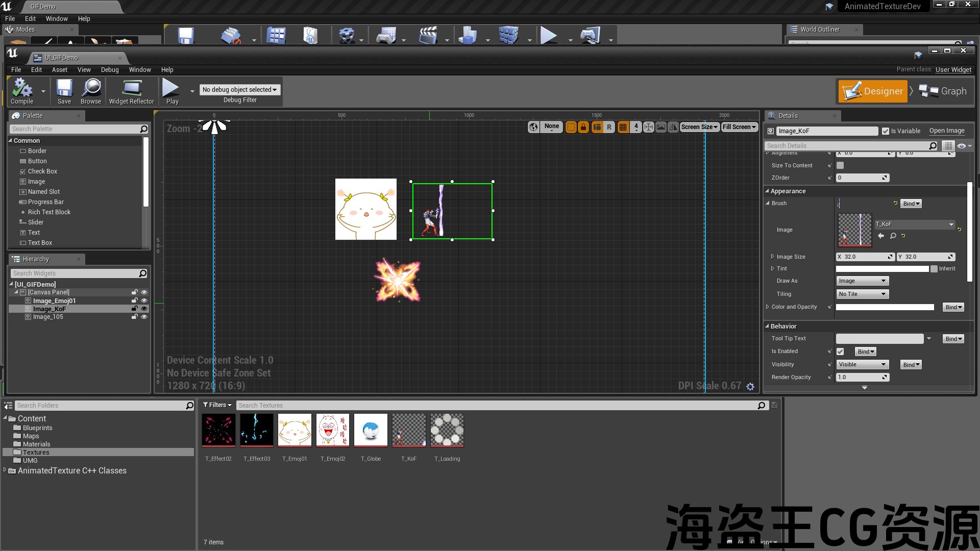This screenshot has width=980, height=551.
Task: Click the Open Image link
Action: click(946, 131)
